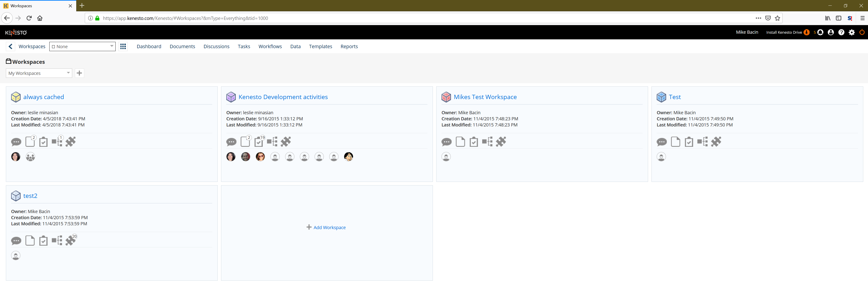Screen dimensions: 868x292
Task: Open new browser tab plus button
Action: [x=82, y=5]
